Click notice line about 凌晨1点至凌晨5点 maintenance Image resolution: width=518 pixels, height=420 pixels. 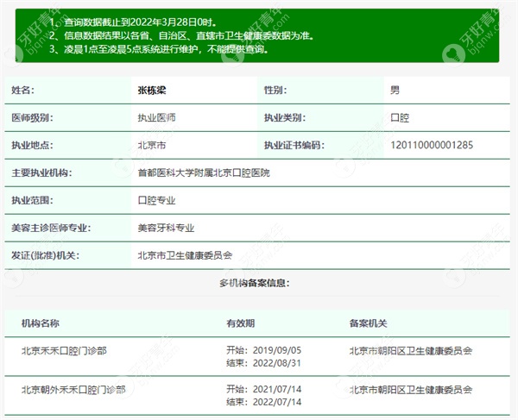(x=159, y=49)
